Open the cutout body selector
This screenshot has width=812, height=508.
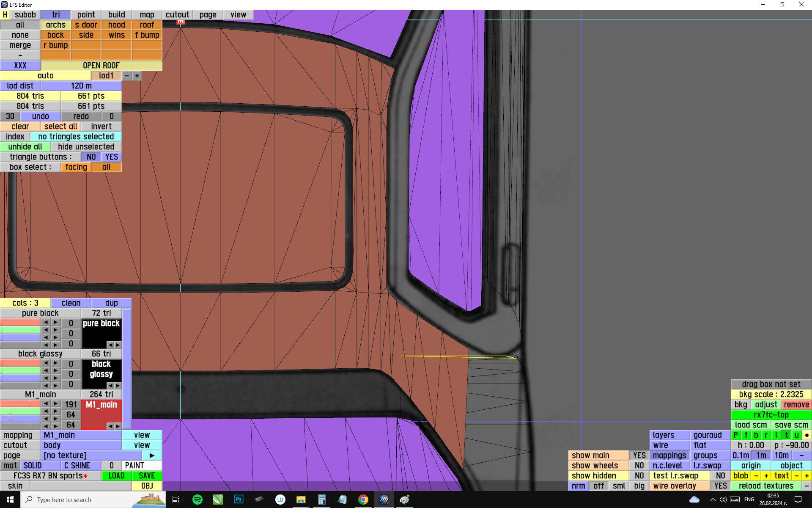click(81, 445)
